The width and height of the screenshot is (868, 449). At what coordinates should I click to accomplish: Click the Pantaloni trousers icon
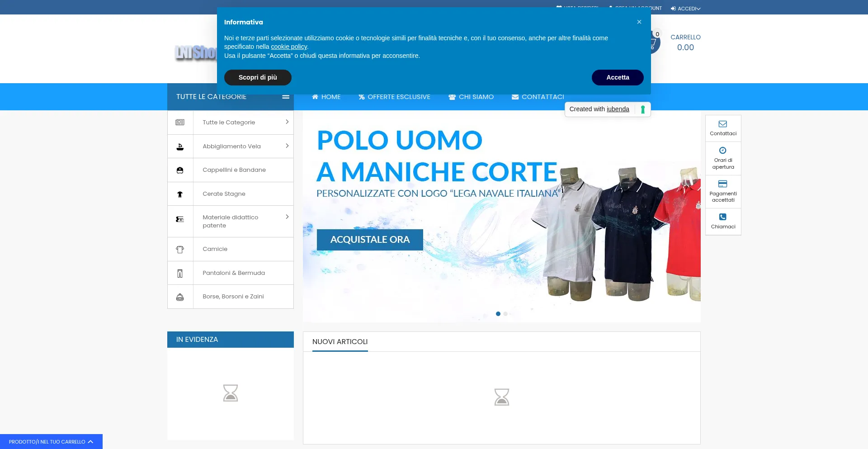click(x=180, y=273)
